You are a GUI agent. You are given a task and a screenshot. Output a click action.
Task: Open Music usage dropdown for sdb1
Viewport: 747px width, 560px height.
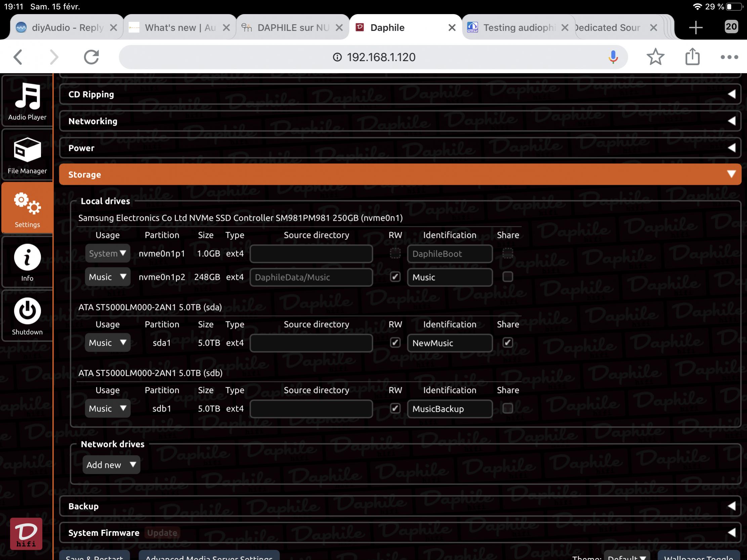[108, 408]
